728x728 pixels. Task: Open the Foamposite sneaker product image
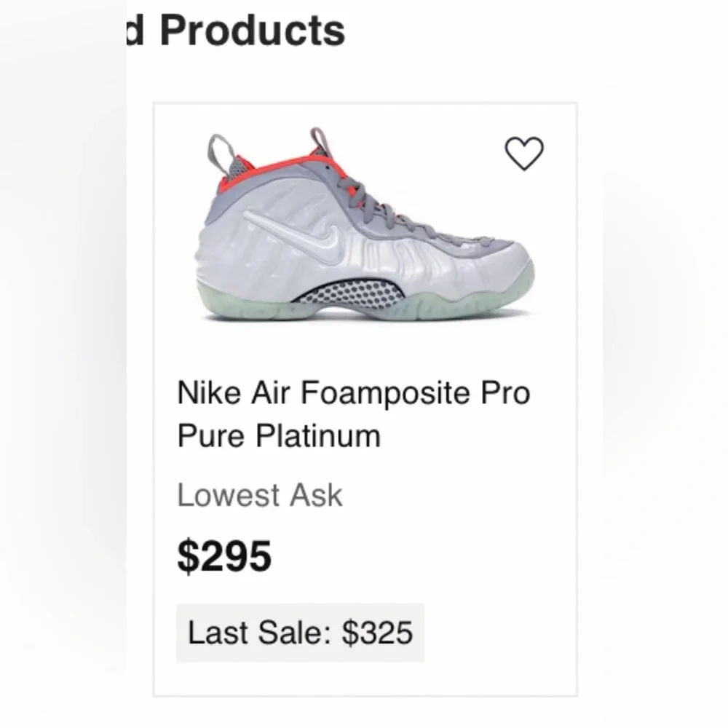click(365, 226)
